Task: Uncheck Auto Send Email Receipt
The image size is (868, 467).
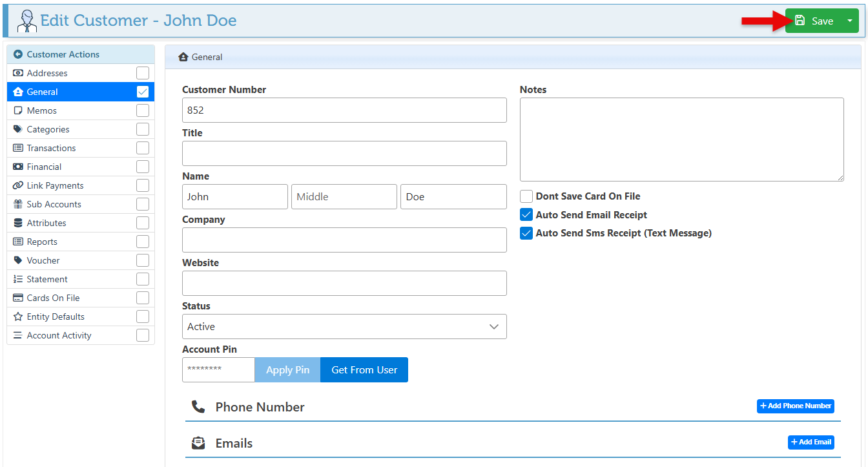Action: [526, 215]
